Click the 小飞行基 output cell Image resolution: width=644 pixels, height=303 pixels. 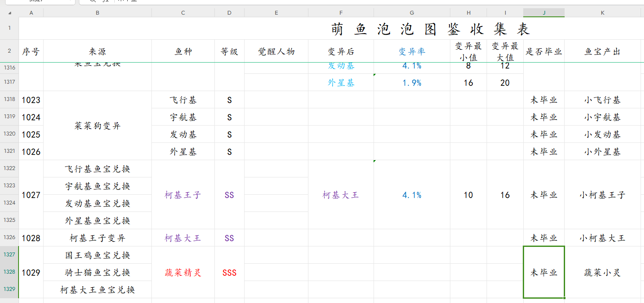tap(603, 100)
